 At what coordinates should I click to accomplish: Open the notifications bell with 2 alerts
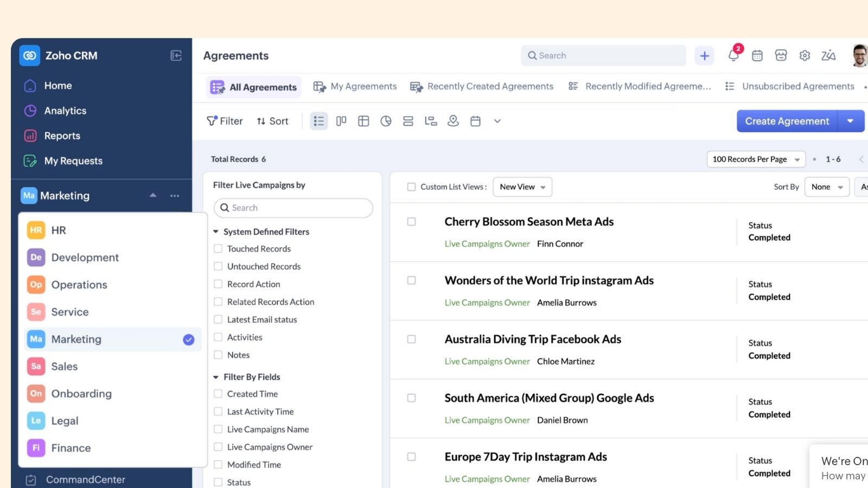pos(733,55)
